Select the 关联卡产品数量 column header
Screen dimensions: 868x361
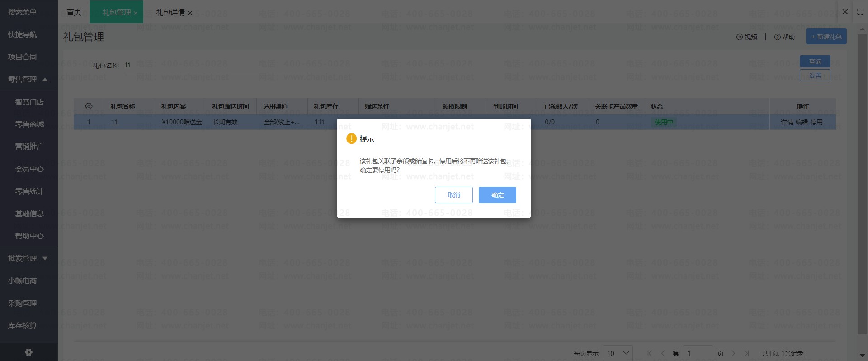(617, 106)
